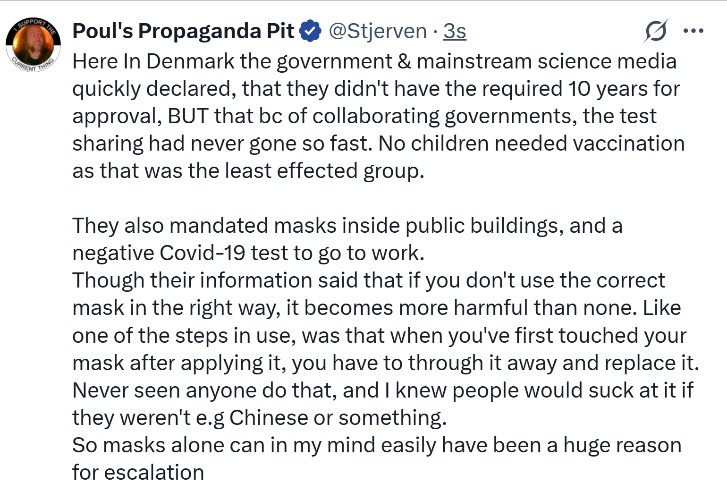Click the line 'as that was the least effected group.'
Image resolution: width=727 pixels, height=500 pixels.
(x=248, y=171)
